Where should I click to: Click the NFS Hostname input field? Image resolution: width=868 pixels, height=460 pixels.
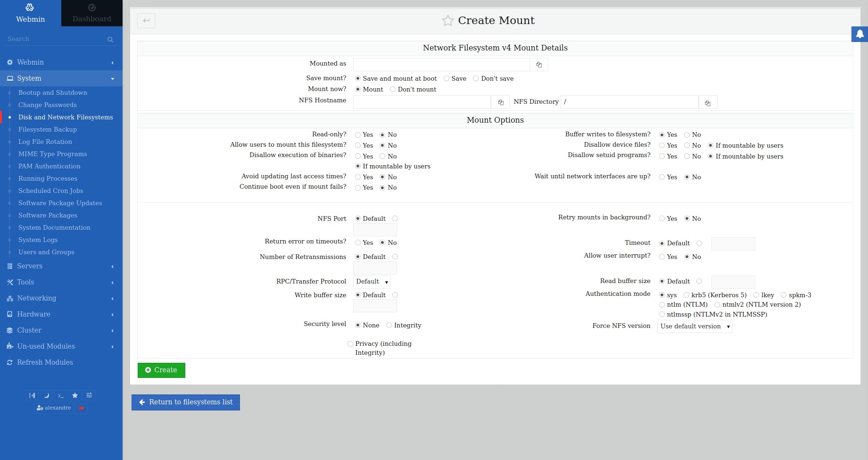click(x=422, y=102)
